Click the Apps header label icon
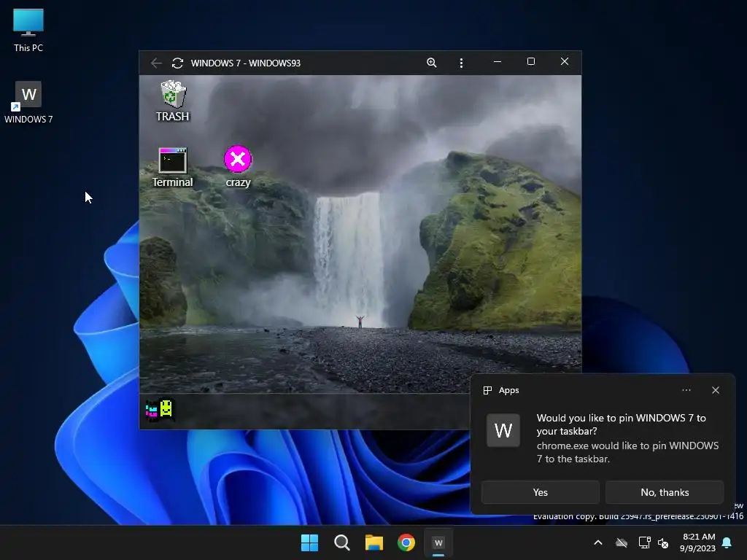This screenshot has width=747, height=560. (x=487, y=391)
